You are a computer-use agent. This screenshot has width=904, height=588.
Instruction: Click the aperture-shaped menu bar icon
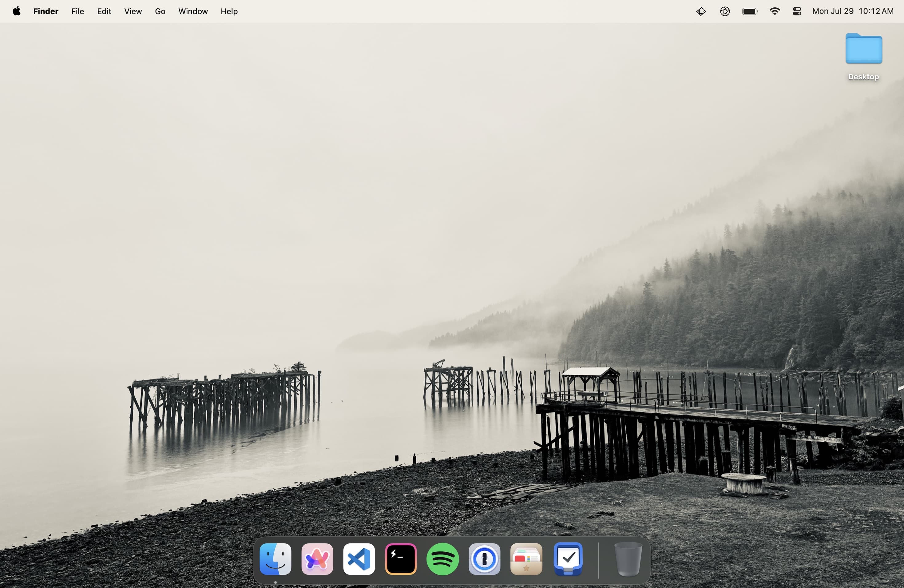[724, 11]
